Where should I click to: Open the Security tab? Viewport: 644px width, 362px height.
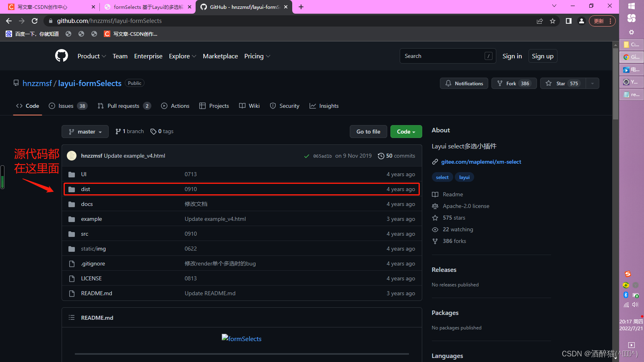pos(285,106)
